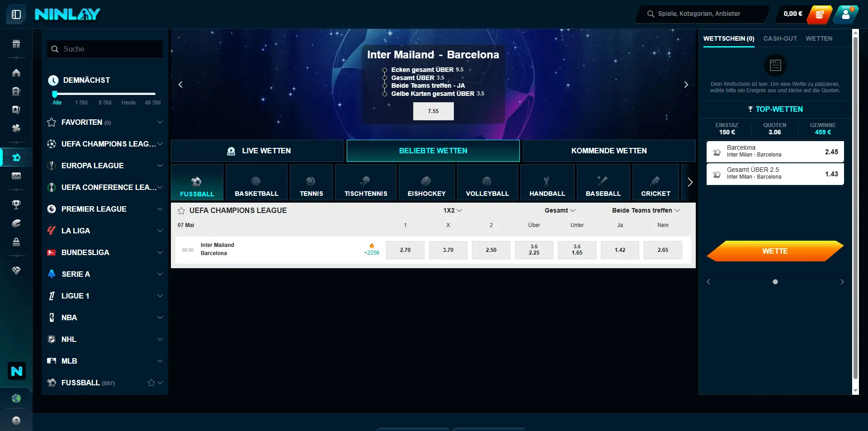
Task: Click the 7.55 odds button in banner
Action: (x=433, y=111)
